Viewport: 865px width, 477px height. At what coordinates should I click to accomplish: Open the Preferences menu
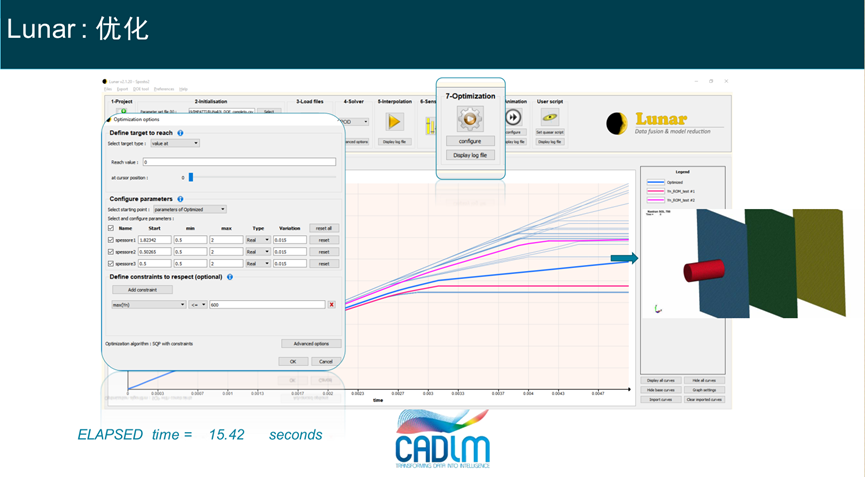[x=164, y=89]
